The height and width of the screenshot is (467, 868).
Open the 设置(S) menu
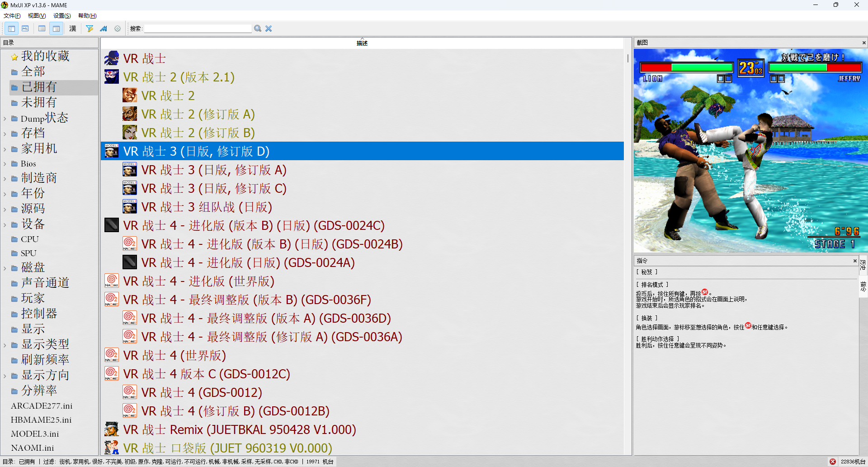[62, 15]
